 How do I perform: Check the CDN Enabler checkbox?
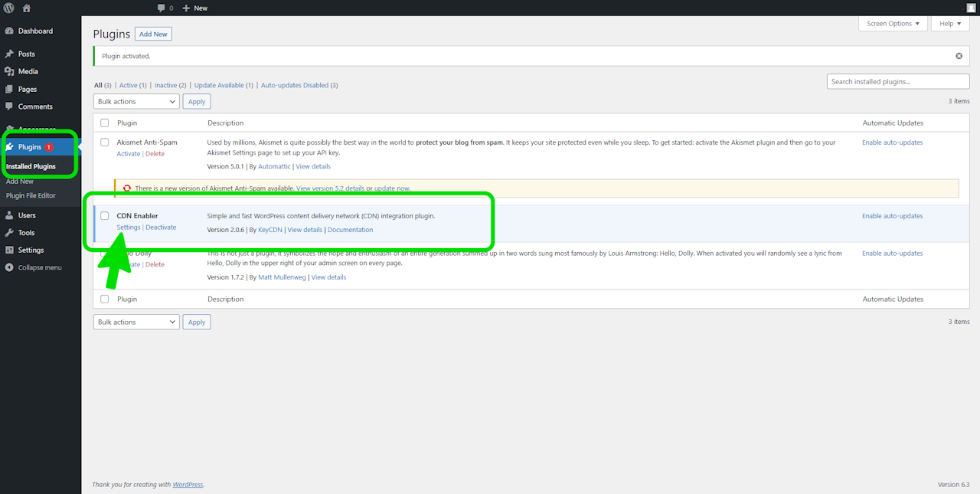click(x=105, y=216)
